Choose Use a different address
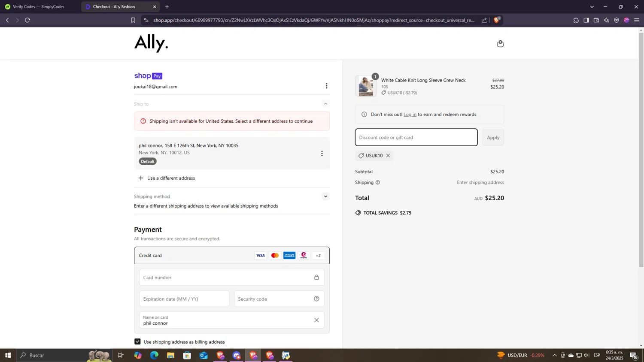Image resolution: width=644 pixels, height=362 pixels. pyautogui.click(x=167, y=178)
